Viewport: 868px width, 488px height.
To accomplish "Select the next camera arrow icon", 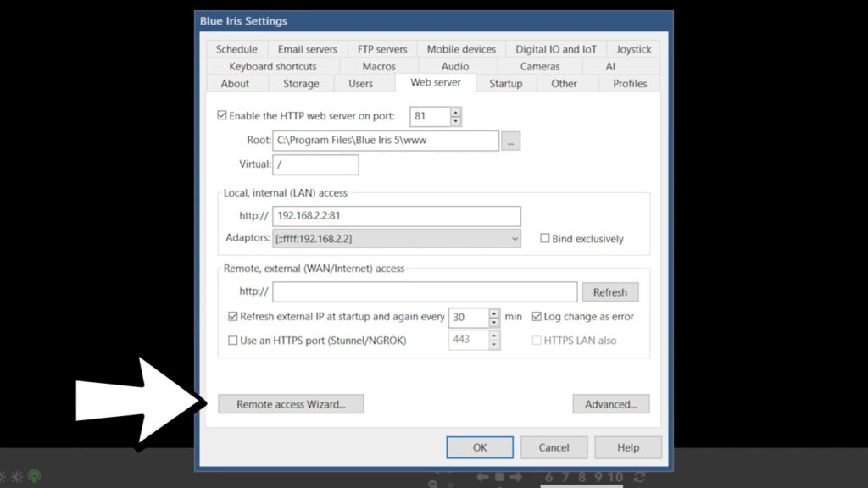I will tap(516, 477).
